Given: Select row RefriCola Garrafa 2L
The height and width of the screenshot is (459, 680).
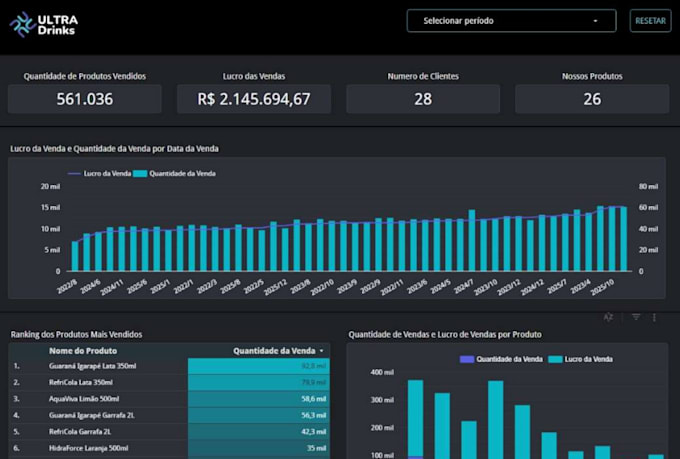Looking at the screenshot, I should pyautogui.click(x=169, y=432).
